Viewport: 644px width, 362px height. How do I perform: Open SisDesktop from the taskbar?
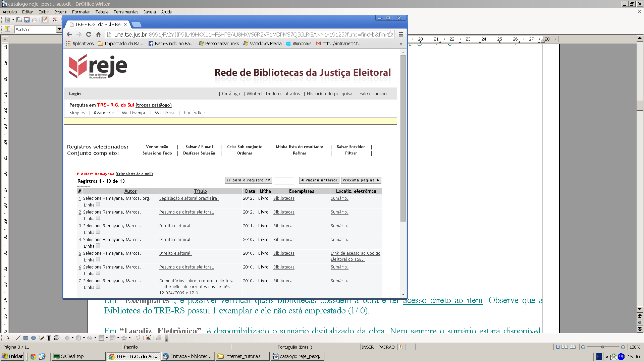click(78, 356)
